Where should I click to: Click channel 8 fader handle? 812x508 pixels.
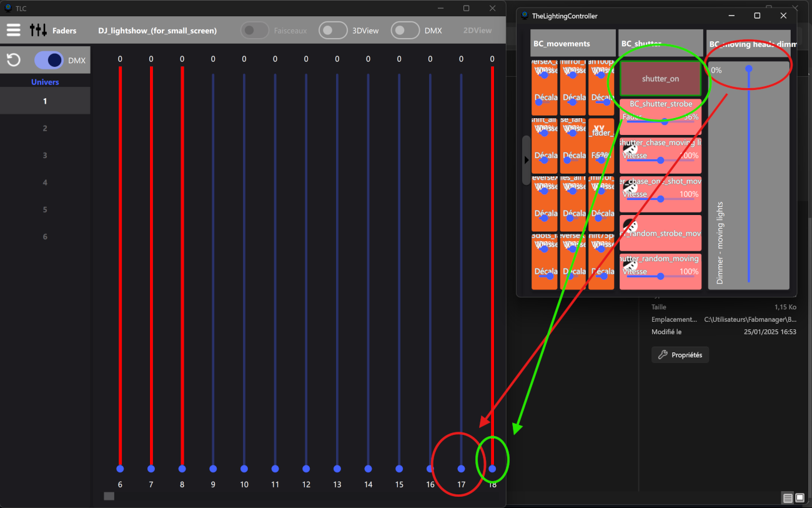click(x=182, y=469)
